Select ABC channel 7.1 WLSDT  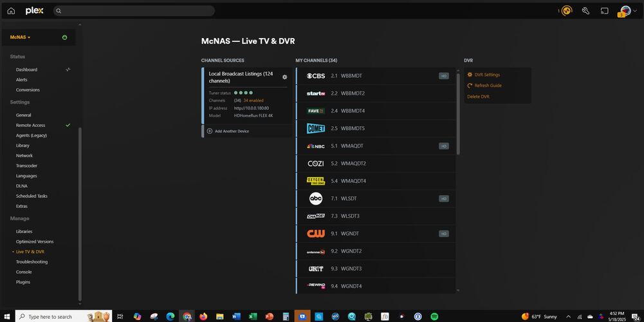click(x=375, y=198)
